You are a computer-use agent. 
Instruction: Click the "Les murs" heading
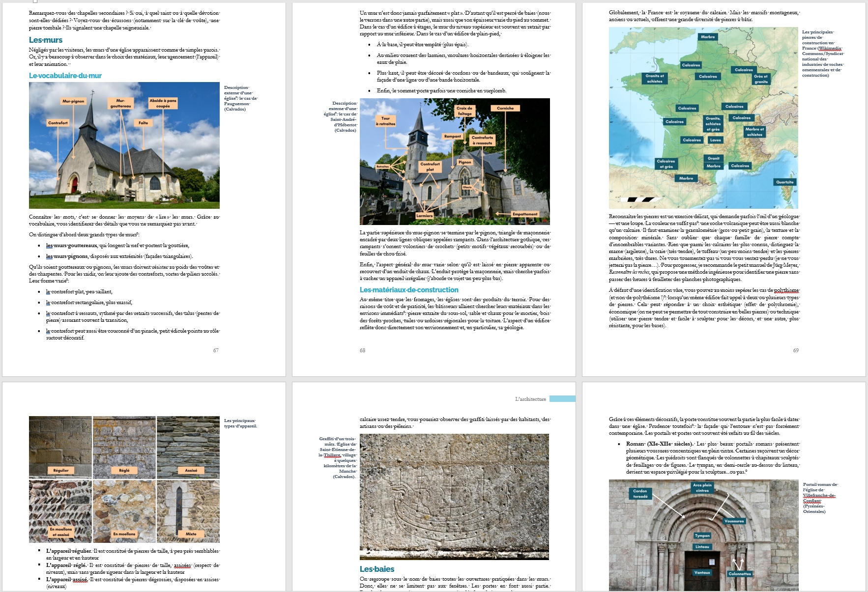(x=46, y=40)
